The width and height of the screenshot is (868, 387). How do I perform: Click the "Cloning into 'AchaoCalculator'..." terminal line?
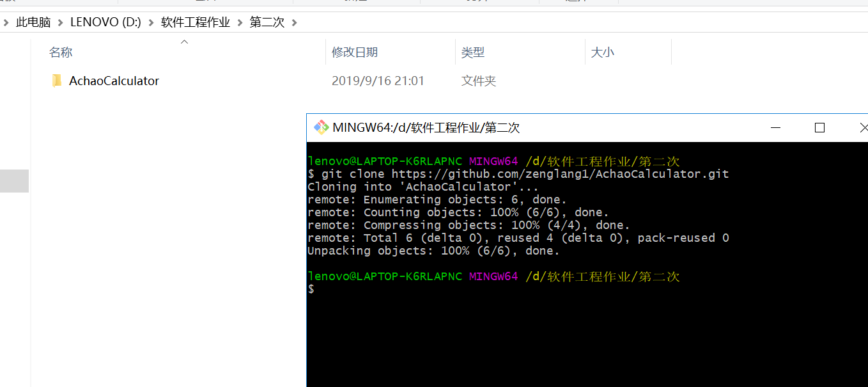point(423,187)
